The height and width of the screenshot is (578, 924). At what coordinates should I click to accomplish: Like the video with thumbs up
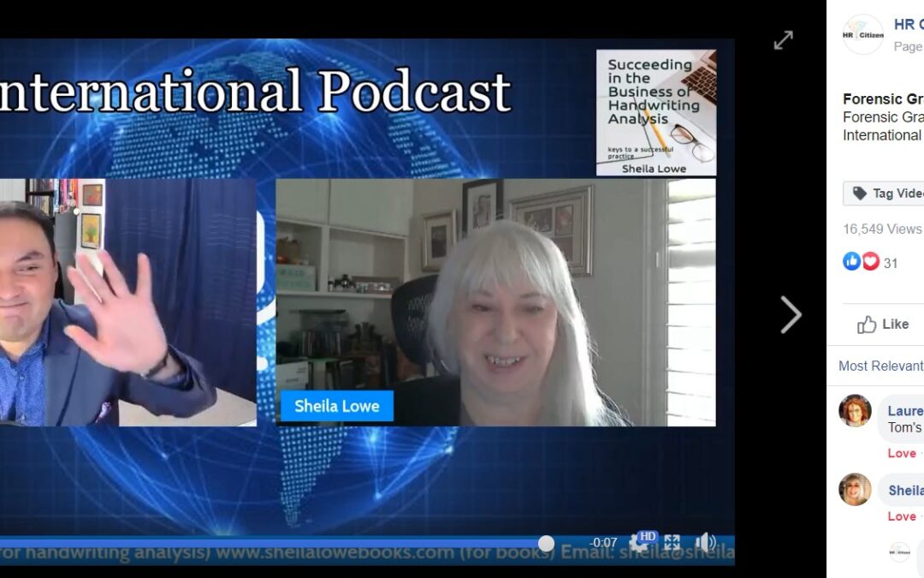[x=884, y=324]
